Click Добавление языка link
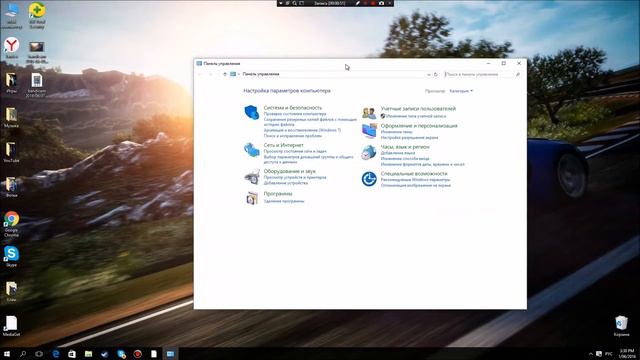 click(x=398, y=153)
